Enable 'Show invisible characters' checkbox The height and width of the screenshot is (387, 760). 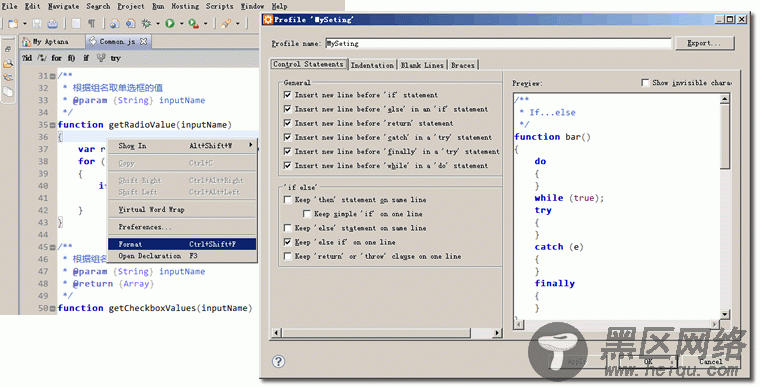(x=645, y=83)
